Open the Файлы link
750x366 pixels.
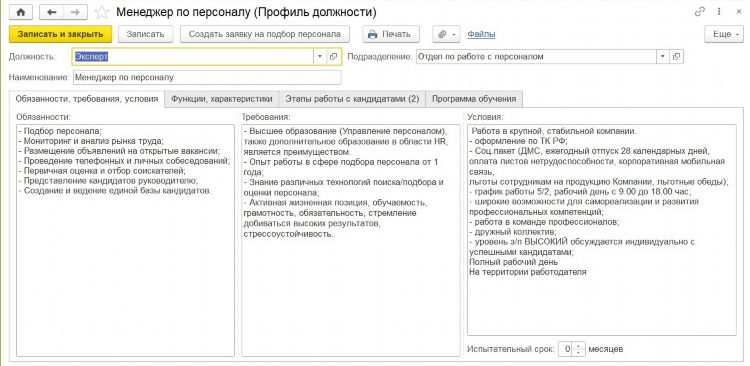coord(481,34)
